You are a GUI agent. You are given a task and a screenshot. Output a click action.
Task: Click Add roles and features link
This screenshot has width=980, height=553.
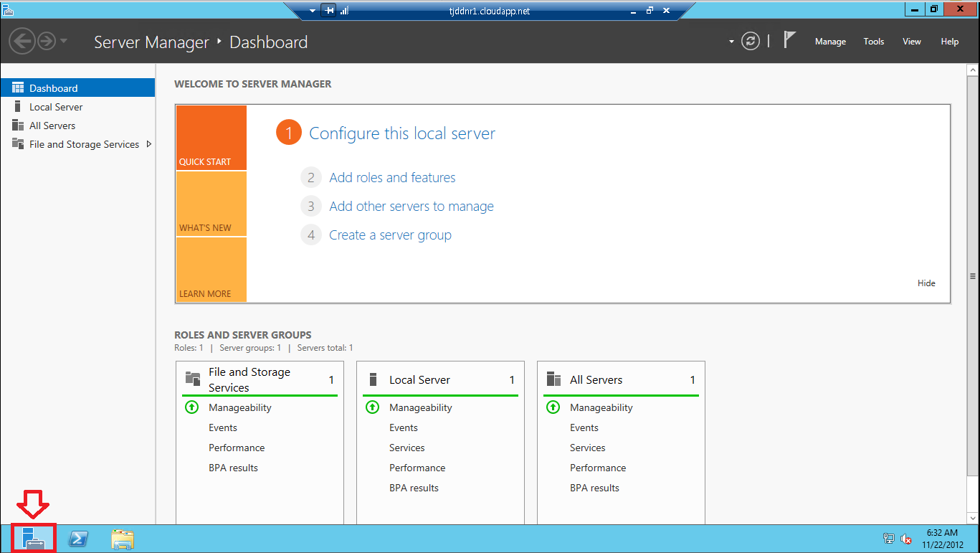pos(392,178)
